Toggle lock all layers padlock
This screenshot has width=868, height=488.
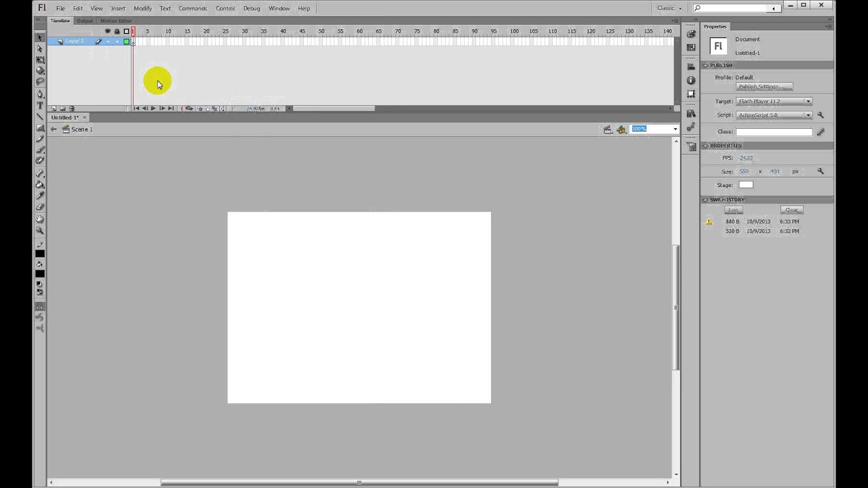(x=117, y=30)
